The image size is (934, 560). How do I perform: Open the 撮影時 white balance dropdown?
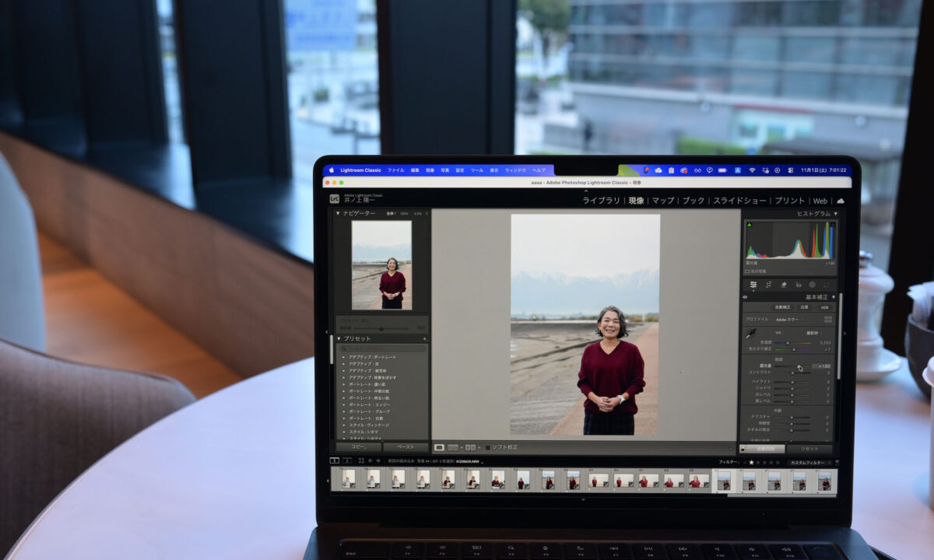coord(813,333)
